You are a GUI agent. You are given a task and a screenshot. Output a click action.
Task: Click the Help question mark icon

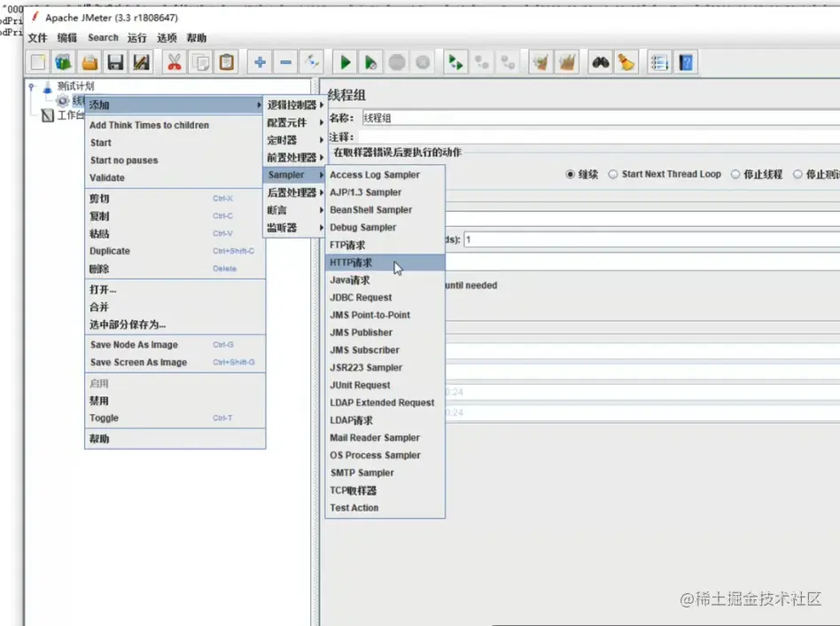pos(685,62)
